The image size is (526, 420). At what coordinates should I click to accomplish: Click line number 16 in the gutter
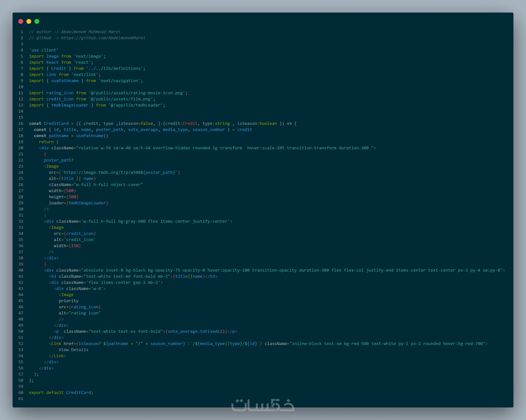tap(21, 123)
